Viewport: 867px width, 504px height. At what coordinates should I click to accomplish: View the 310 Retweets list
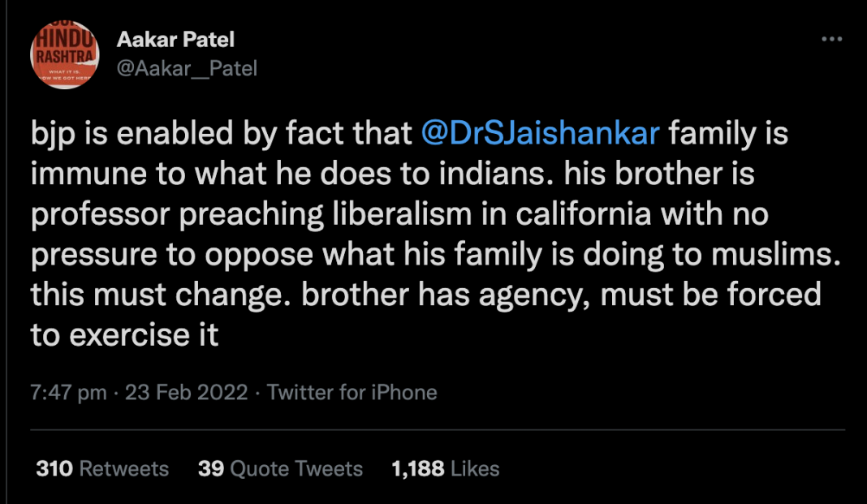coord(102,468)
